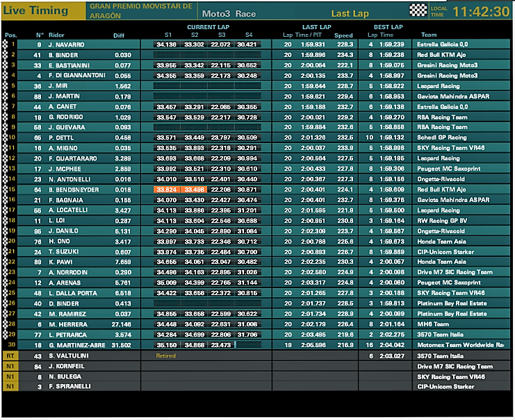The height and width of the screenshot is (420, 515).
Task: Select rider A. MIGNO
Action: [63, 149]
